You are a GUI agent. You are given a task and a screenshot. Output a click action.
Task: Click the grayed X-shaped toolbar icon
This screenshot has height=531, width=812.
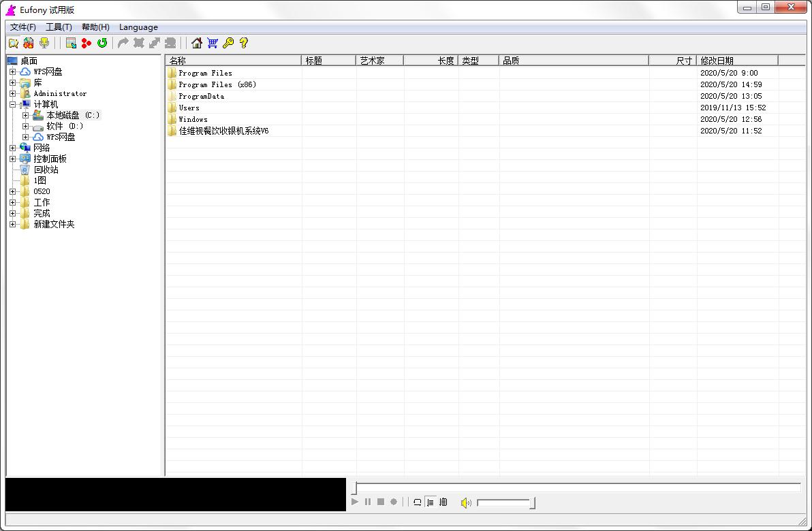139,43
